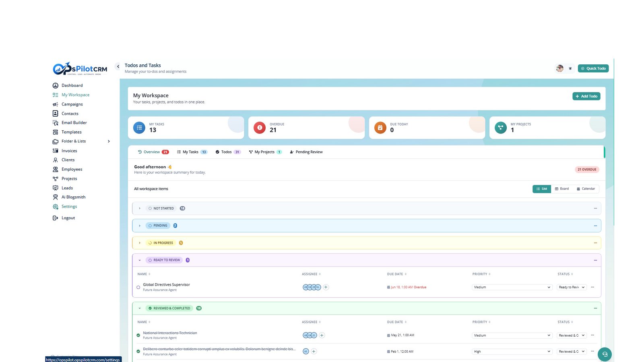Open more options for Not Started group

point(595,208)
